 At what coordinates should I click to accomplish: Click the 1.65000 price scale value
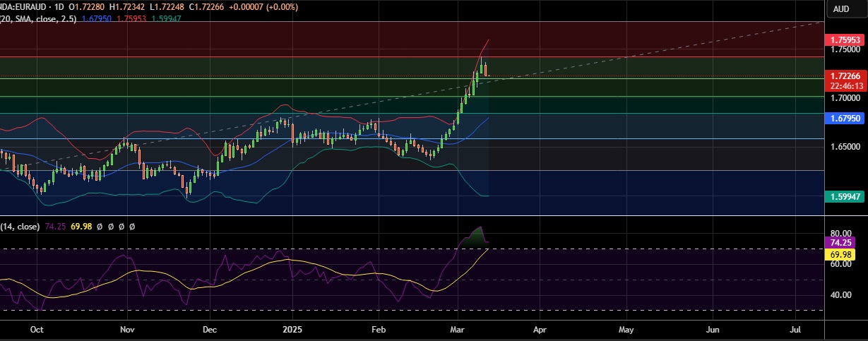click(x=847, y=148)
